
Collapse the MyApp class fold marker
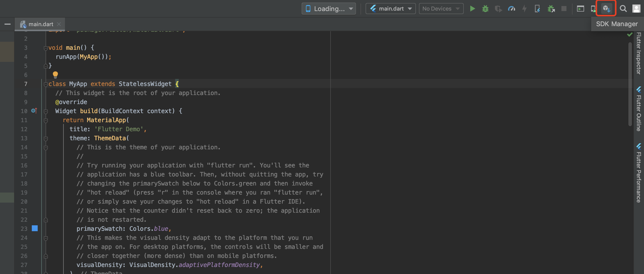[x=46, y=84]
